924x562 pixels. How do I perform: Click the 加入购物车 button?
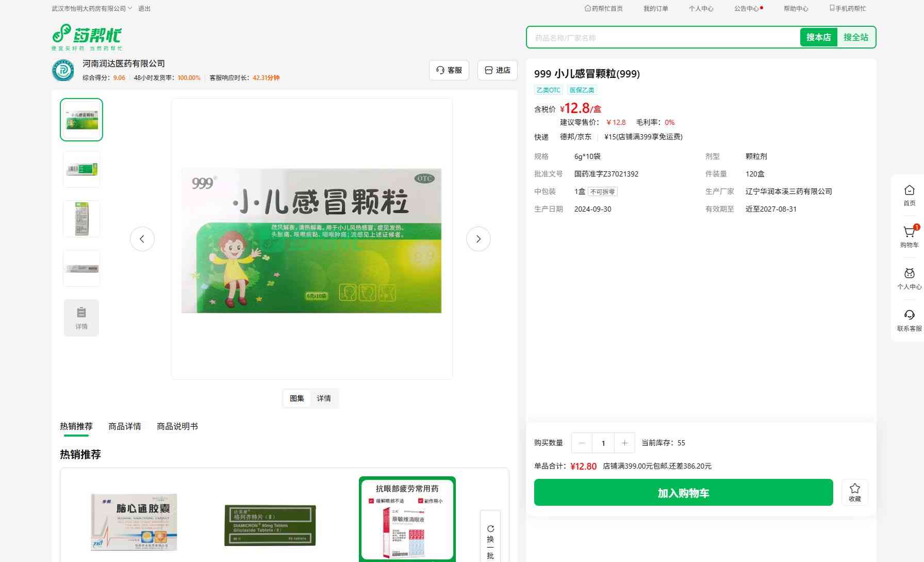coord(683,493)
